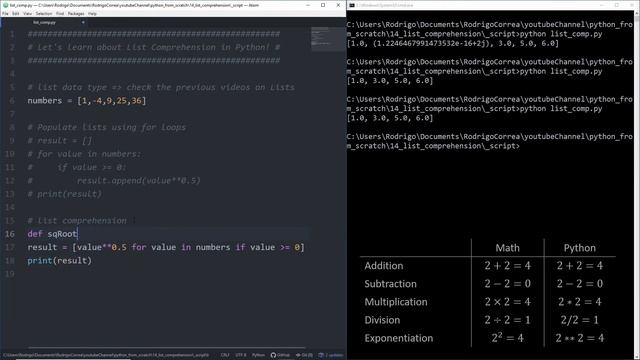Click the command prompt icon in title bar
Image resolution: width=640 pixels, height=360 pixels.
[x=352, y=5]
